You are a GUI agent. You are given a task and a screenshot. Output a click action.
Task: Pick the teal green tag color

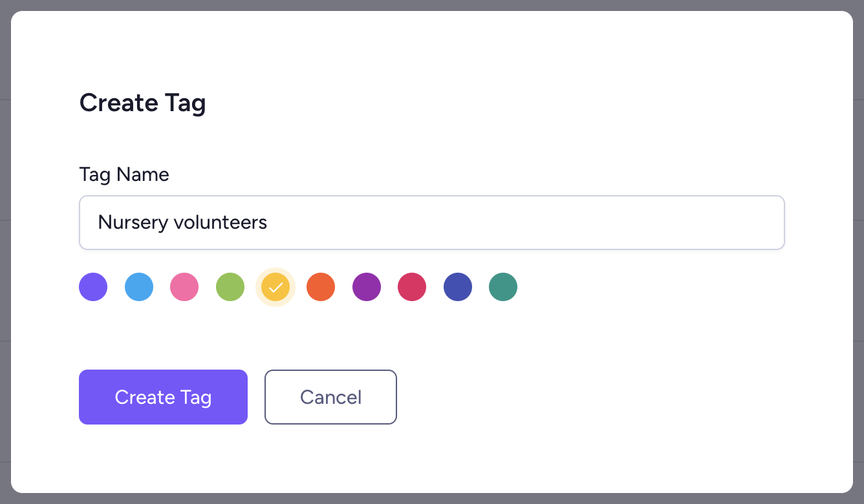coord(503,287)
